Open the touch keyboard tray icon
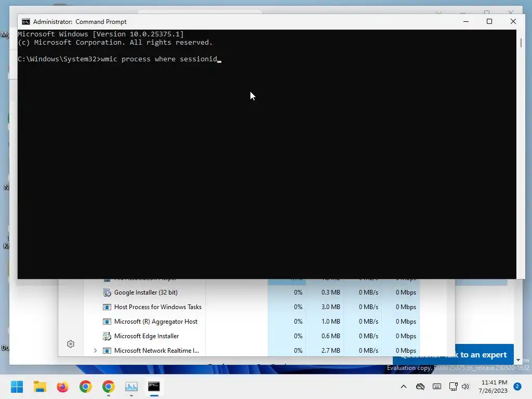 (437, 387)
